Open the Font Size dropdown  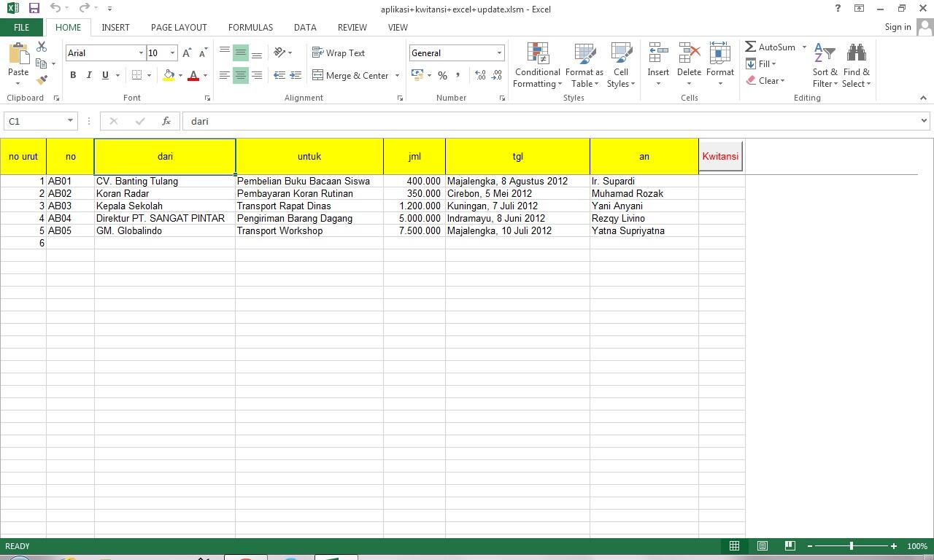pyautogui.click(x=173, y=52)
